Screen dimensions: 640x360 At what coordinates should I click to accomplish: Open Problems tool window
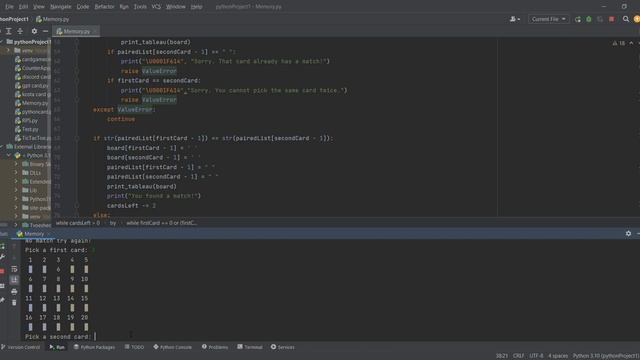coord(215,347)
